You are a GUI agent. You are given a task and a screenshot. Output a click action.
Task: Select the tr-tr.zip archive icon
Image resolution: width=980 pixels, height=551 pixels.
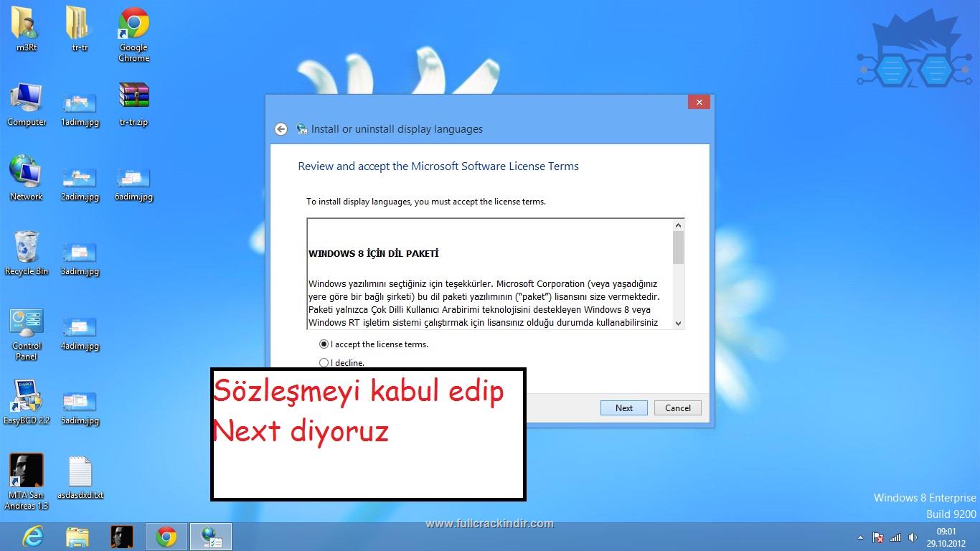(x=133, y=104)
